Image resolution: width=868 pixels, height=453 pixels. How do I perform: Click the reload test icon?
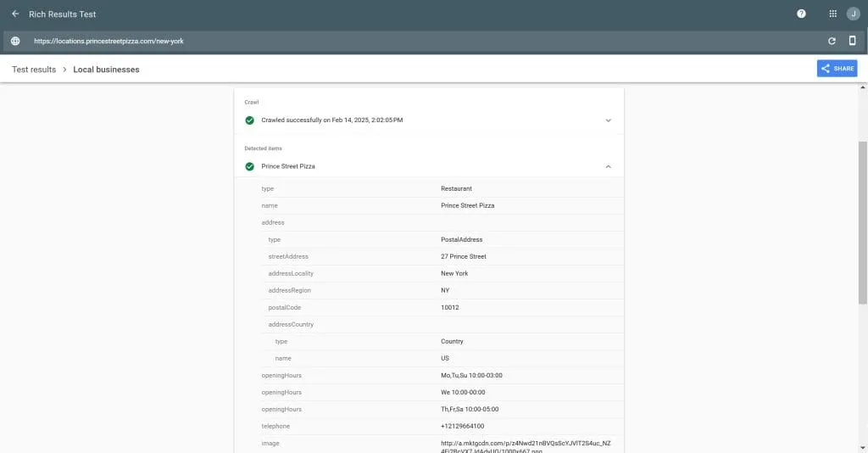832,41
